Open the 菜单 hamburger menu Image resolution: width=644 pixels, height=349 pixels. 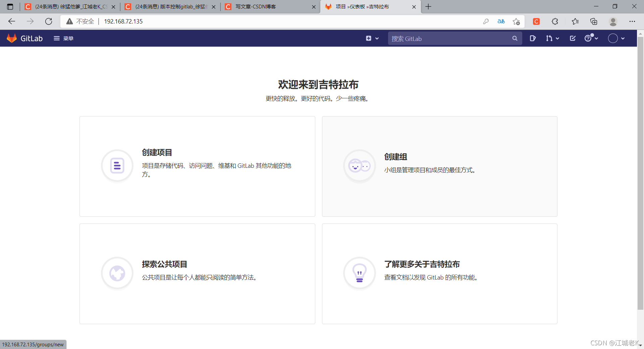point(63,38)
